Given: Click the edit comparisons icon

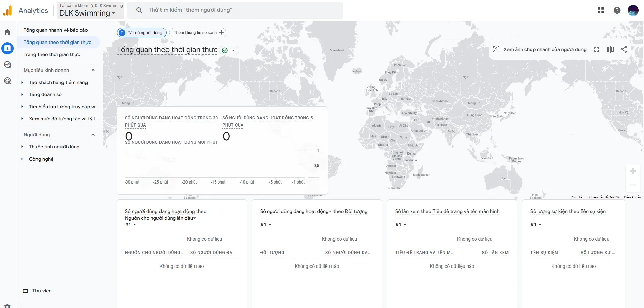Looking at the screenshot, I should pyautogui.click(x=610, y=49).
